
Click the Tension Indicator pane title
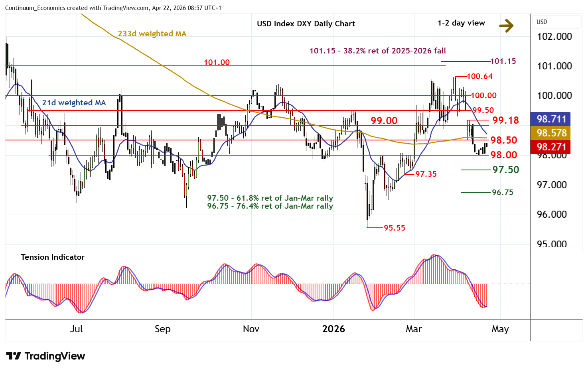[x=53, y=257]
